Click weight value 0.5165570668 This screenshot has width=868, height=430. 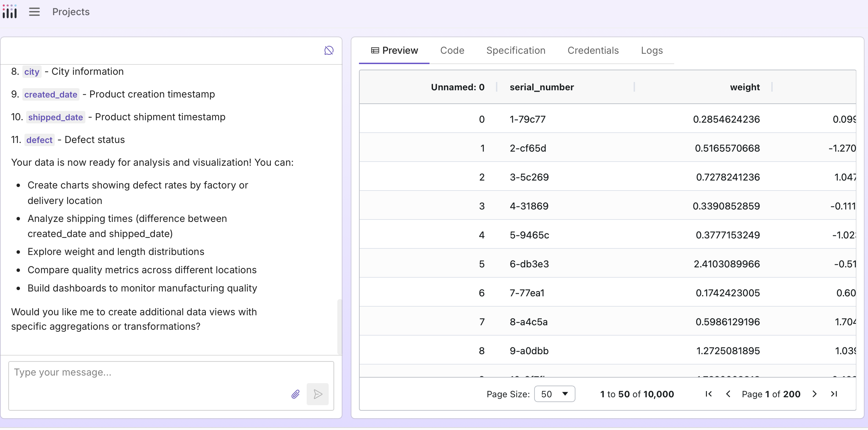click(x=727, y=148)
